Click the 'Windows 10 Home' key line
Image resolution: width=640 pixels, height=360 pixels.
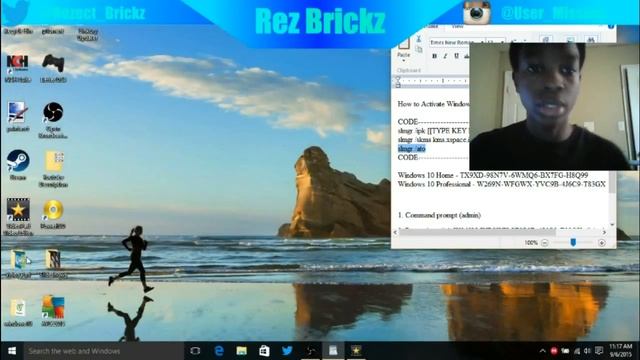(x=493, y=175)
